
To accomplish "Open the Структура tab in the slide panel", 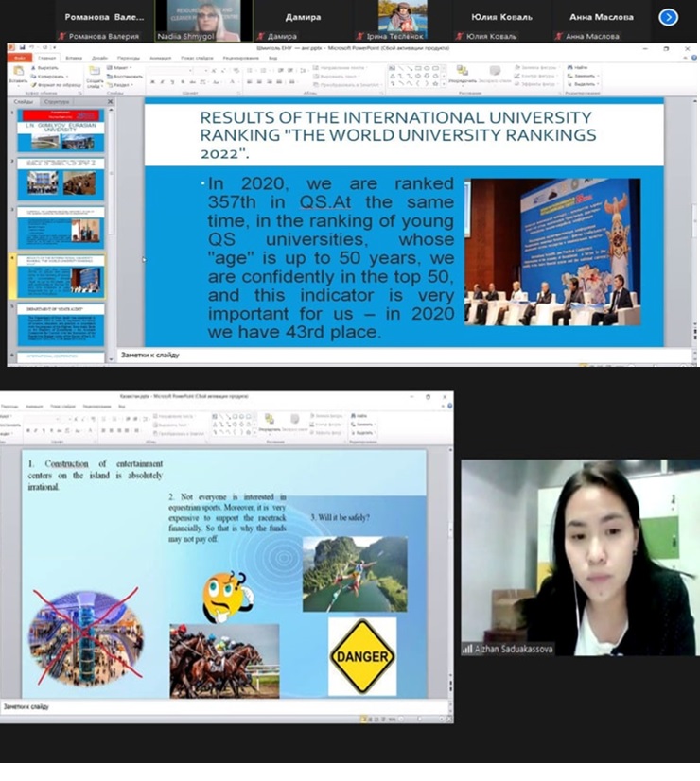I will (x=57, y=100).
